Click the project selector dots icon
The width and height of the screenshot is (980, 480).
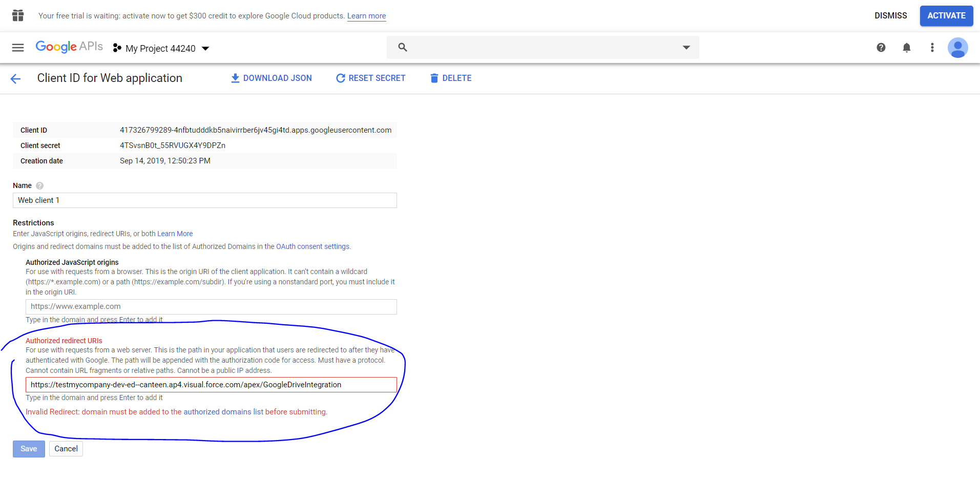tap(117, 48)
